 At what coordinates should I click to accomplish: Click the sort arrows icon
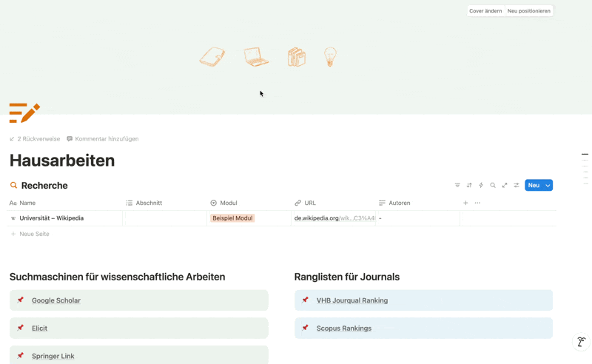[x=469, y=186]
